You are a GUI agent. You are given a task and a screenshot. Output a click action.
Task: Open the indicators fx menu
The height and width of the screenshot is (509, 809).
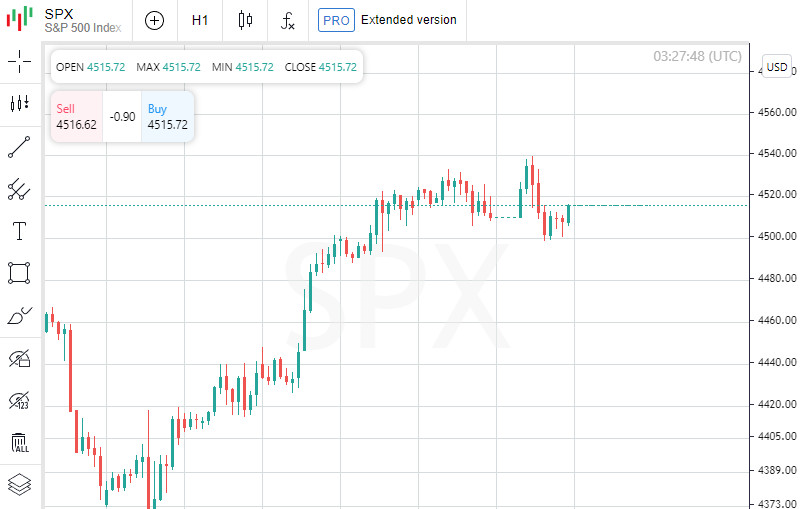pyautogui.click(x=288, y=20)
